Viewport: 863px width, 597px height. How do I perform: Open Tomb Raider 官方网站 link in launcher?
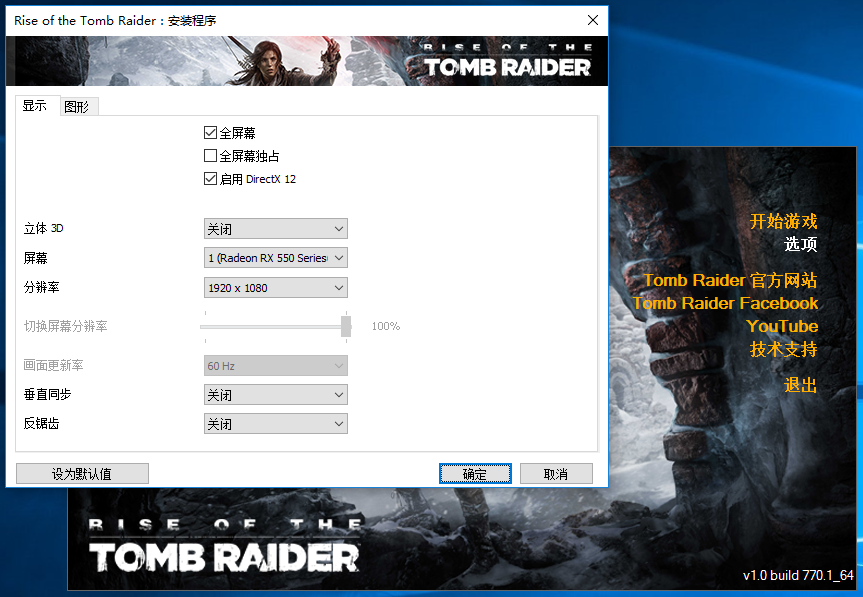(730, 280)
